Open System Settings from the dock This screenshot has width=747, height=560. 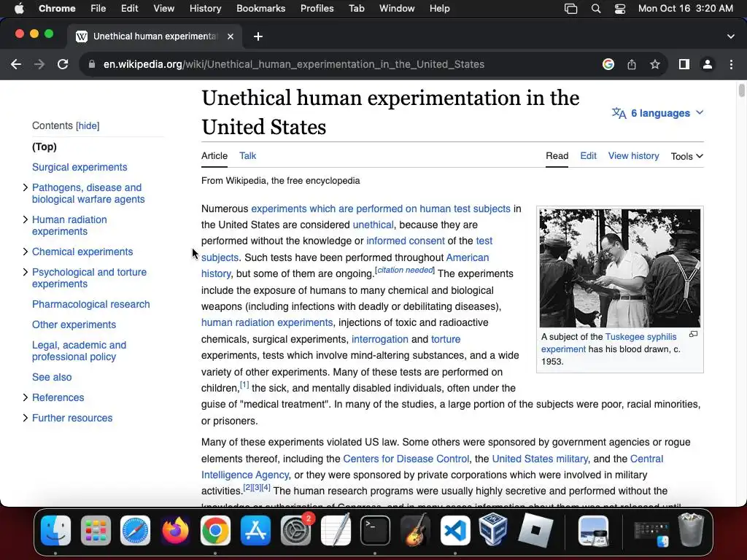(296, 530)
